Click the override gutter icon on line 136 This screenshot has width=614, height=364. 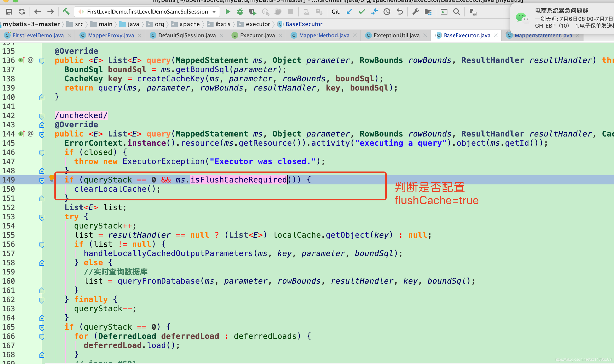[x=22, y=60]
